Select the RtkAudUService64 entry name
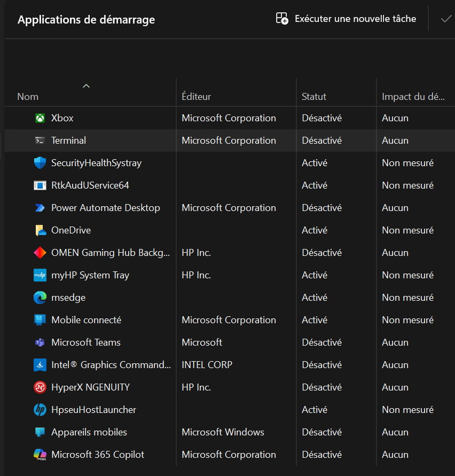The width and height of the screenshot is (455, 476). (90, 185)
